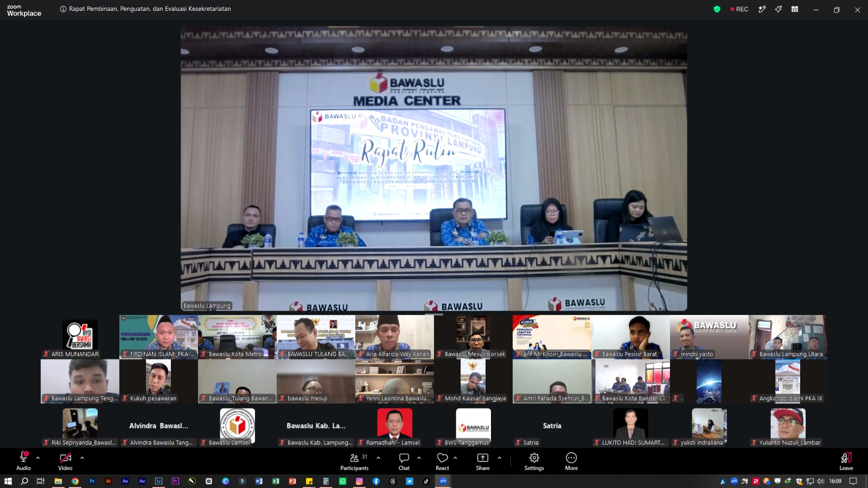Open Zoom Settings gear

click(x=534, y=461)
